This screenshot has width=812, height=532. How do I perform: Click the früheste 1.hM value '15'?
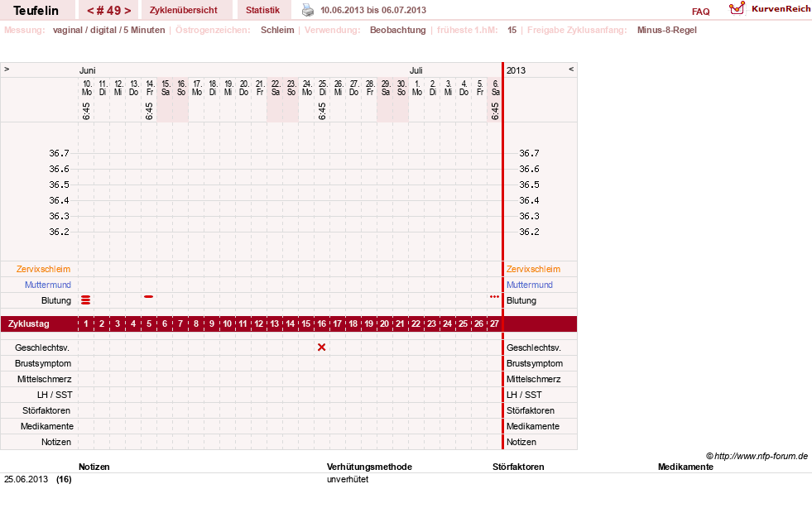pos(512,30)
